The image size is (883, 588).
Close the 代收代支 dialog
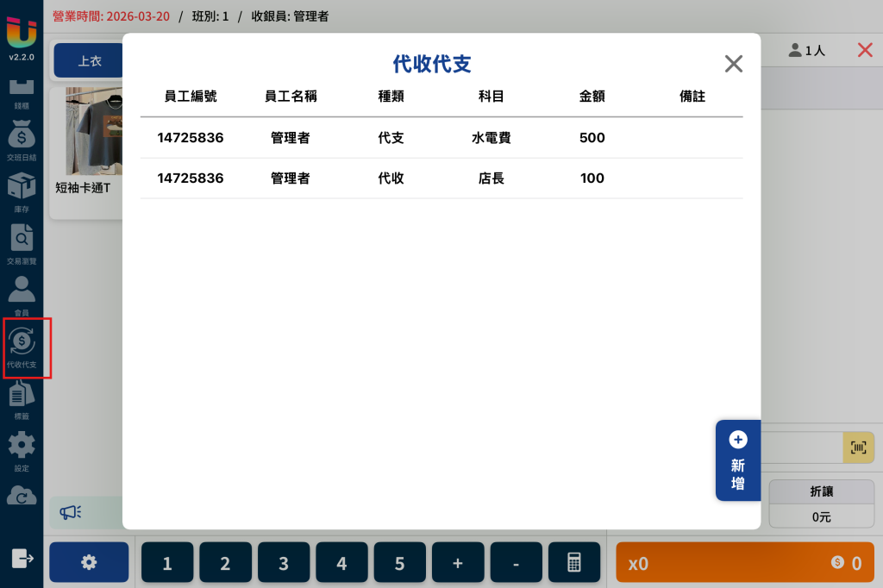733,64
